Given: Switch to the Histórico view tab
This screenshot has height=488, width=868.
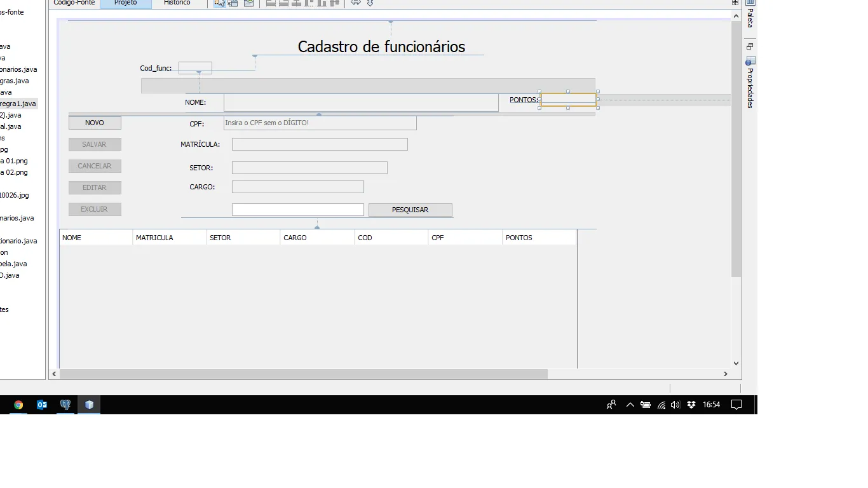Looking at the screenshot, I should point(177,3).
